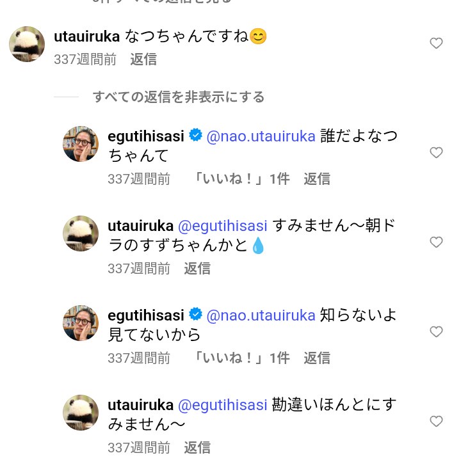The image size is (461, 476).
Task: Reply to egutihisasi's 誰だよなつちゃんて comment
Action: (x=317, y=179)
